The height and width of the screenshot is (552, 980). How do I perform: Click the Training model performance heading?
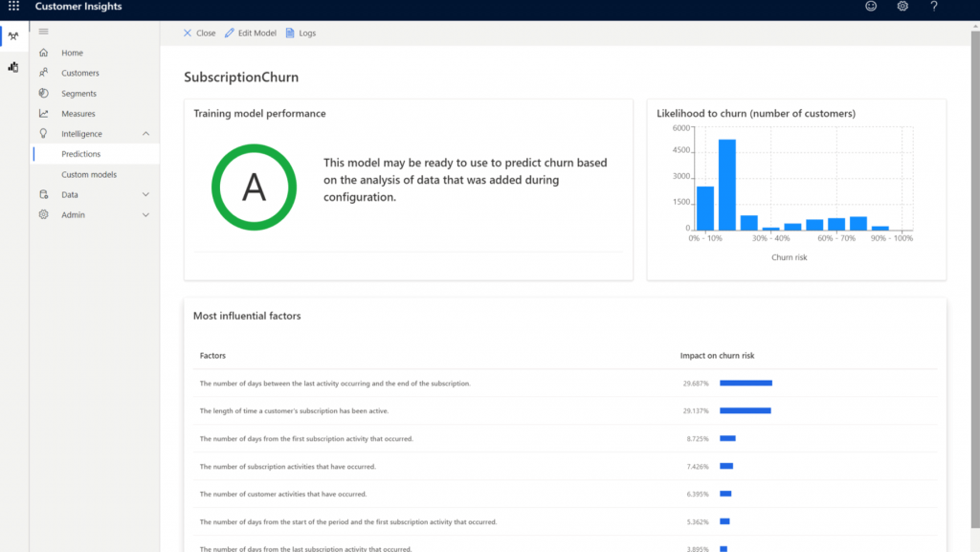coord(259,113)
